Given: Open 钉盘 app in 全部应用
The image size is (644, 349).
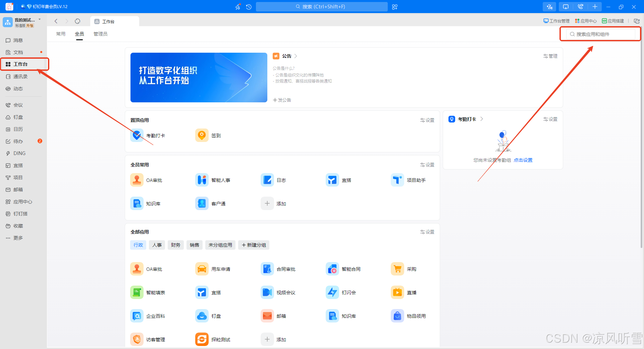Looking at the screenshot, I should coord(208,316).
